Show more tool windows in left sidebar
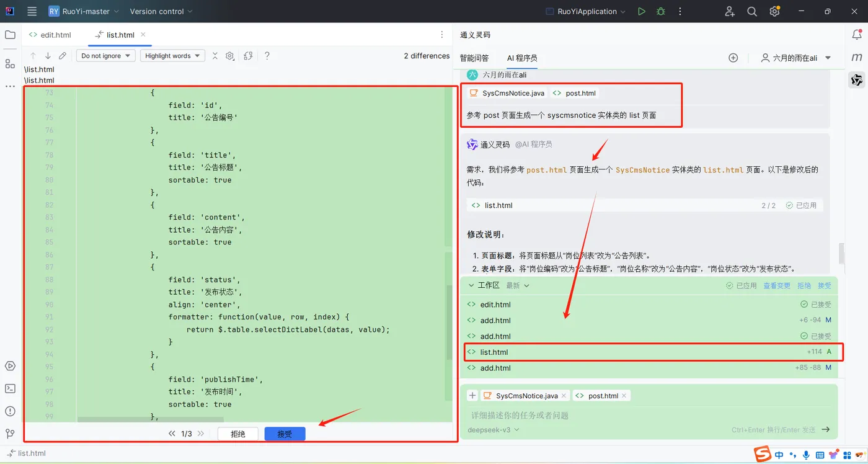The image size is (868, 464). point(10,86)
